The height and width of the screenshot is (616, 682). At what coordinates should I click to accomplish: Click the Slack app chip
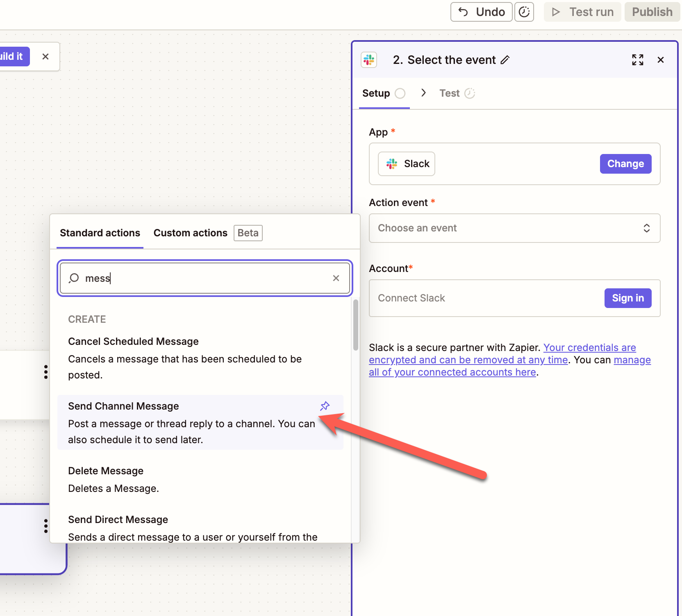pyautogui.click(x=407, y=164)
